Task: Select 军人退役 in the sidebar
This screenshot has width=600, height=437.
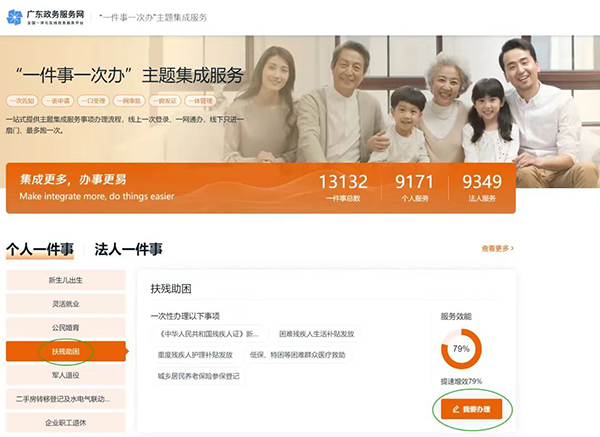Action: [x=65, y=375]
